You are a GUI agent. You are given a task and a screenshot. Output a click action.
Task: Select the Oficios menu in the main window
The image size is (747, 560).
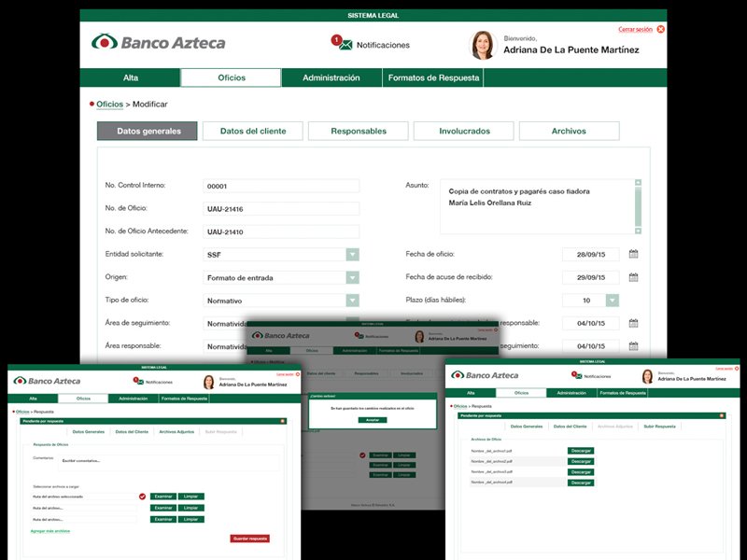coord(231,77)
